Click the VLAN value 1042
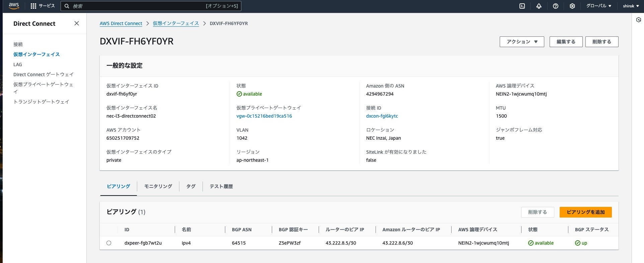This screenshot has height=263, width=644. [242, 138]
